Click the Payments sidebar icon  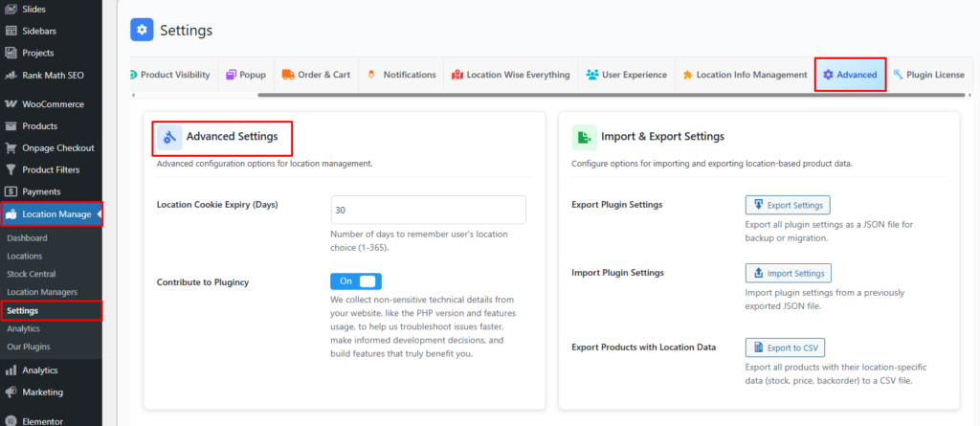(11, 191)
